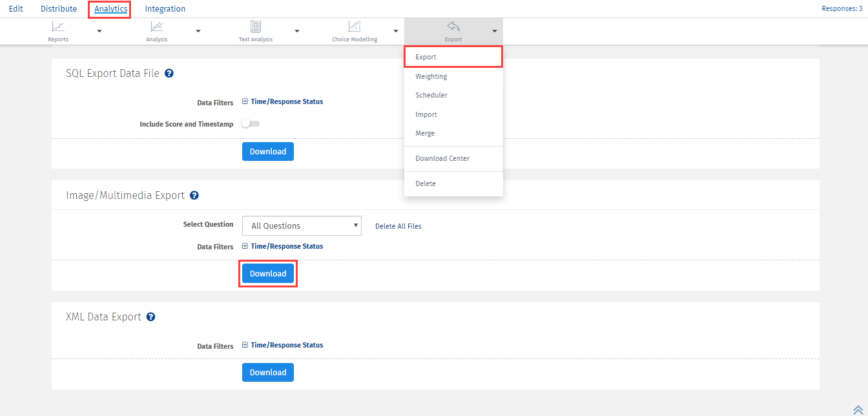Select the Text Analysis icon
The height and width of the screenshot is (416, 868).
(255, 27)
